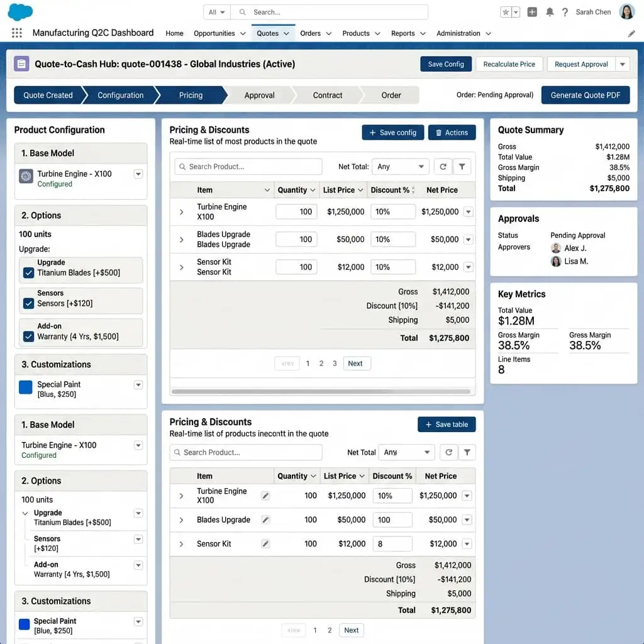Click the favorites star icon

click(506, 13)
